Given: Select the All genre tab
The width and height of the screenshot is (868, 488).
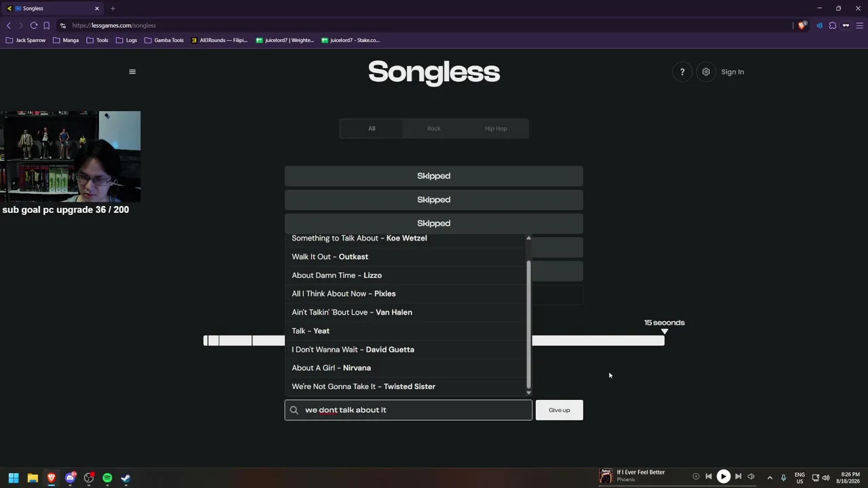Looking at the screenshot, I should 372,129.
